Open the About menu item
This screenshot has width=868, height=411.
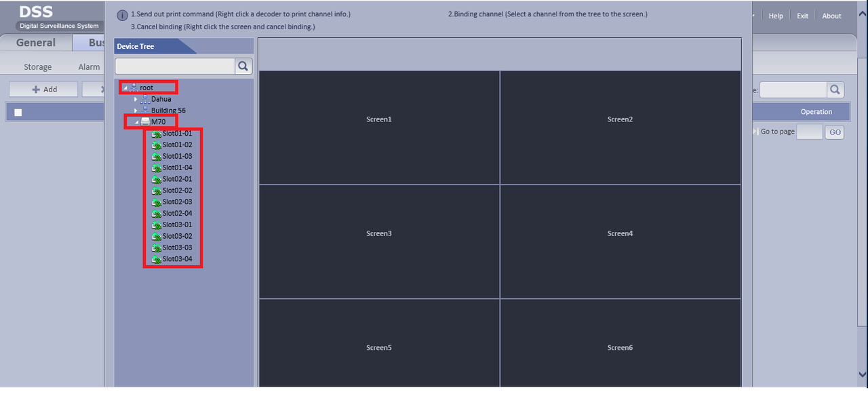pyautogui.click(x=831, y=16)
